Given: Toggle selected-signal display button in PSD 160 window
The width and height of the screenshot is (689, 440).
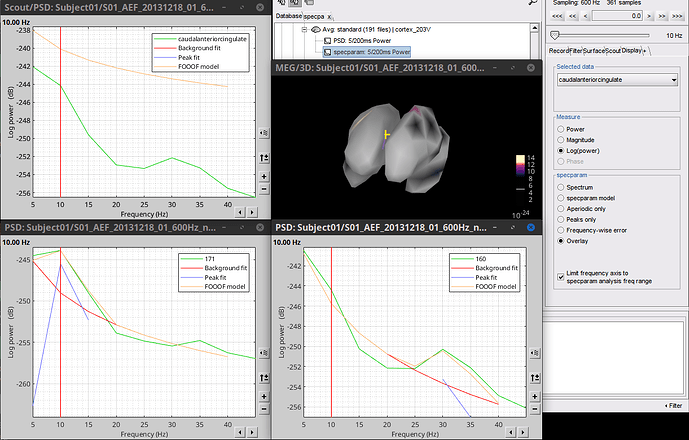Looking at the screenshot, I should [x=535, y=353].
